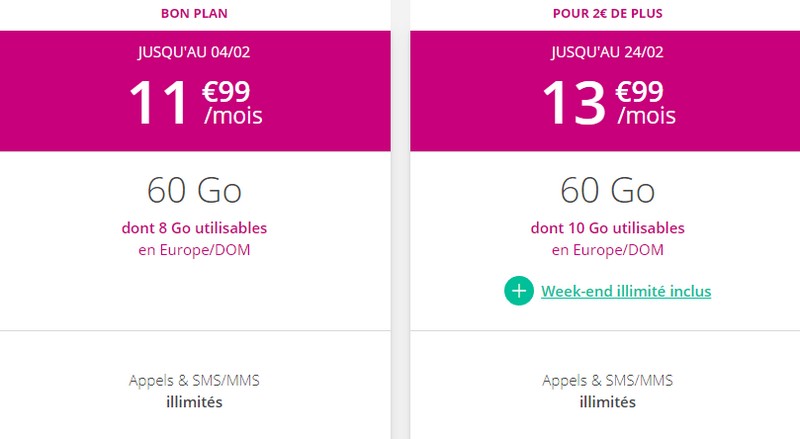Click the POUR 2€ DE PLUS label
This screenshot has height=439, width=800.
coord(608,13)
